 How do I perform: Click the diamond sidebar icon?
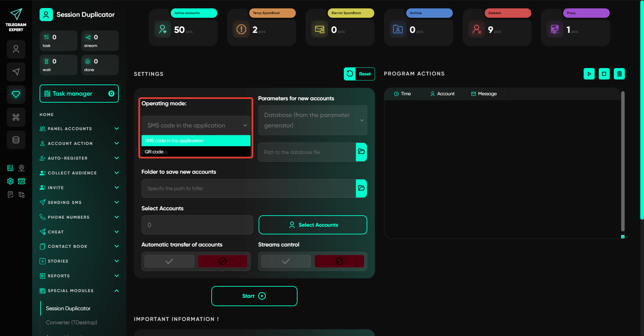coord(16,95)
